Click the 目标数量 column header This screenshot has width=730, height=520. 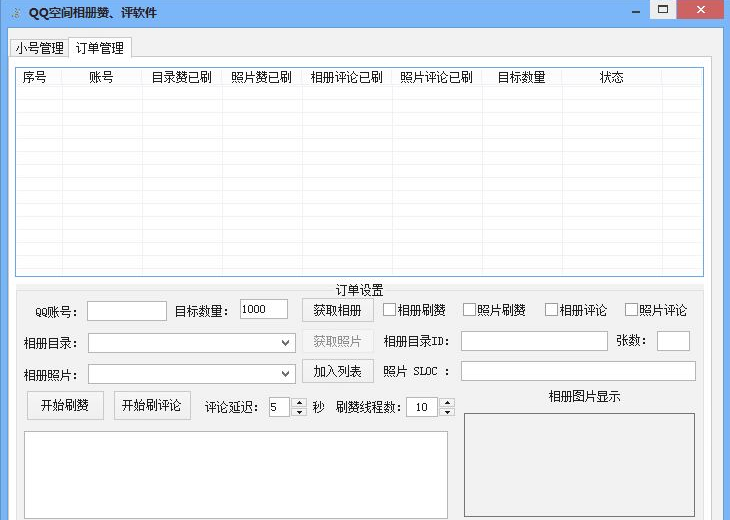(522, 77)
